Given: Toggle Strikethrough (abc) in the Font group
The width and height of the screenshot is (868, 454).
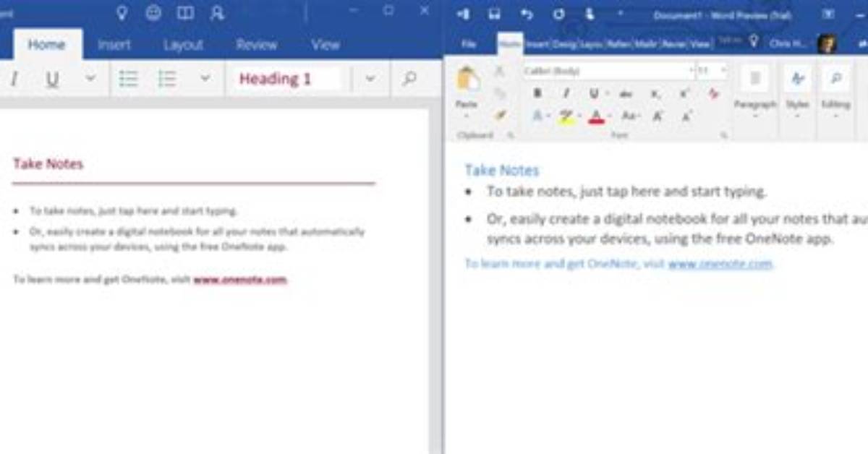Looking at the screenshot, I should [x=626, y=94].
